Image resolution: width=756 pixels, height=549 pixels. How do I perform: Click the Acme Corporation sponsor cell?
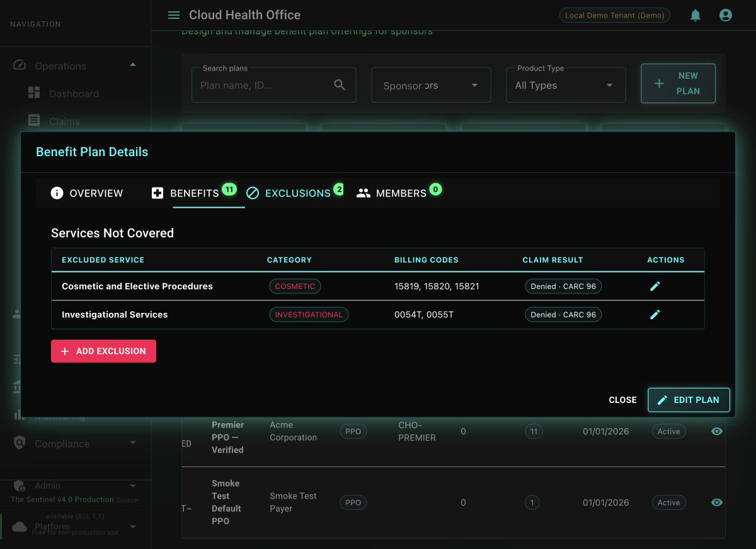coord(294,431)
